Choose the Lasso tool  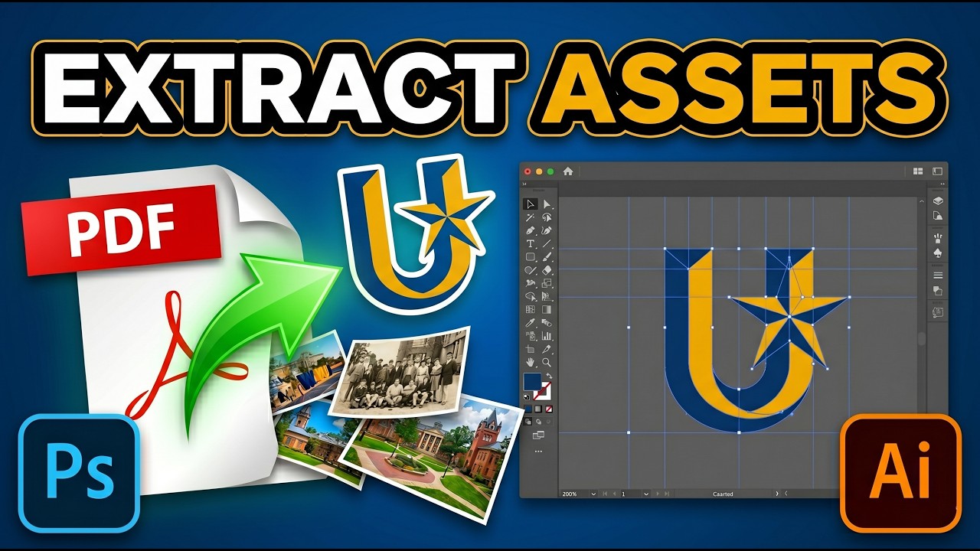point(547,217)
